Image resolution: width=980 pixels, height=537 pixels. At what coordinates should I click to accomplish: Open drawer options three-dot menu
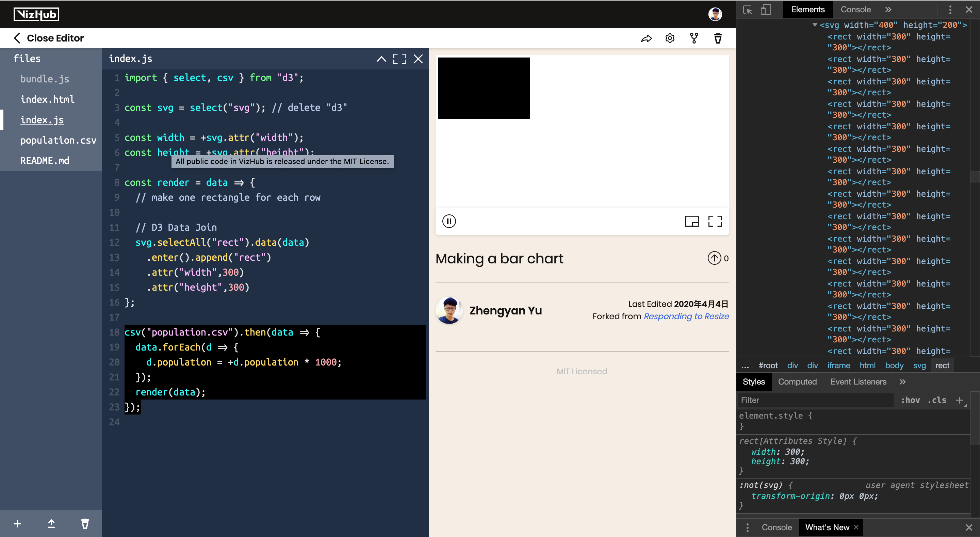(747, 527)
